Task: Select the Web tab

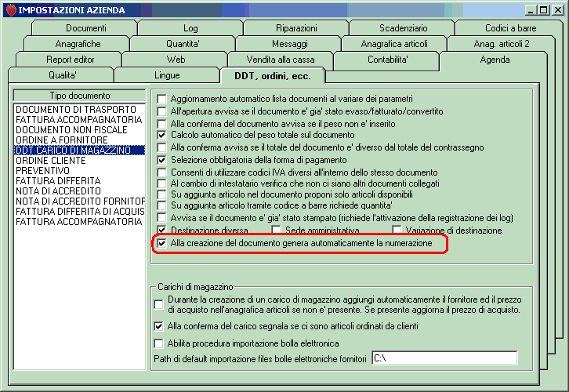Action: click(176, 59)
